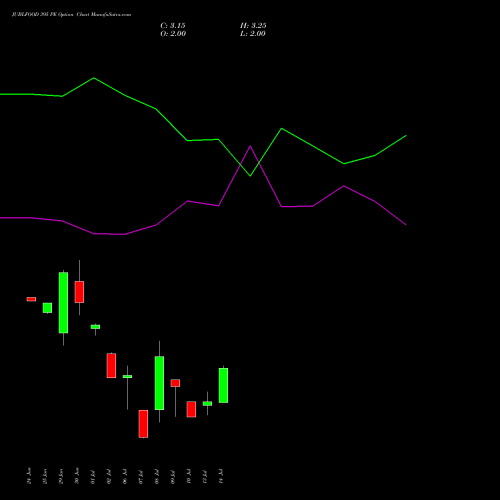Click the open value O: 2.00
The width and height of the screenshot is (500, 500).
pos(173,34)
